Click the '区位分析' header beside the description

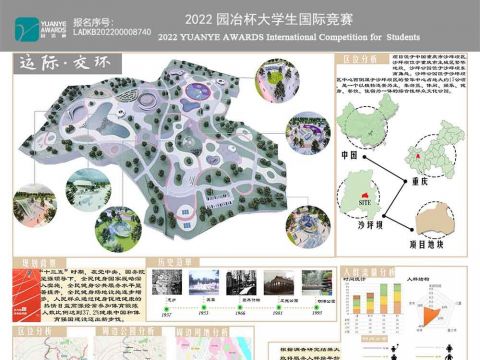pyautogui.click(x=363, y=59)
